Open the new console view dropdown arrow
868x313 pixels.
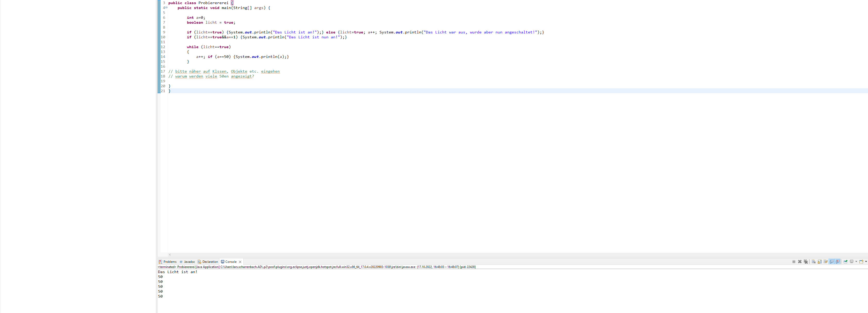pyautogui.click(x=866, y=262)
